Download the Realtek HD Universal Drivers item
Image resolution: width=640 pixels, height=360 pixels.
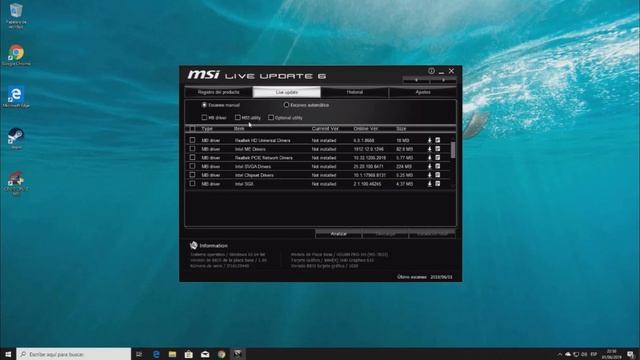click(x=429, y=140)
